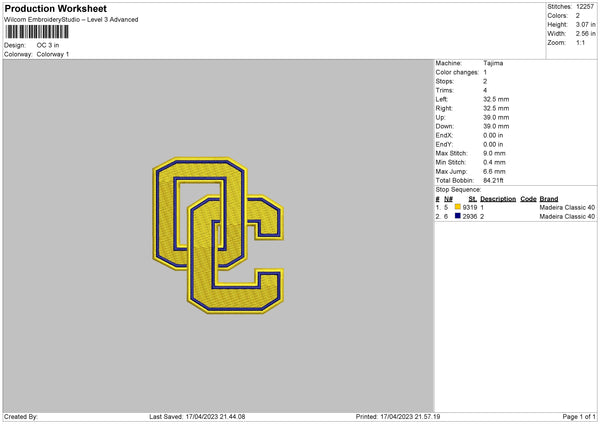
Task: Click the 'Production Worksheet' title
Action: click(56, 9)
